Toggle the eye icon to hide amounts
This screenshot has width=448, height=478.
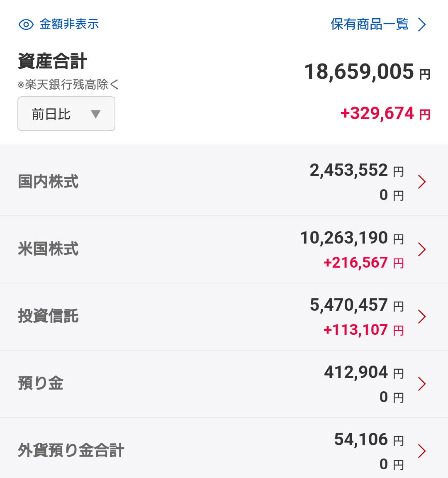(x=26, y=24)
